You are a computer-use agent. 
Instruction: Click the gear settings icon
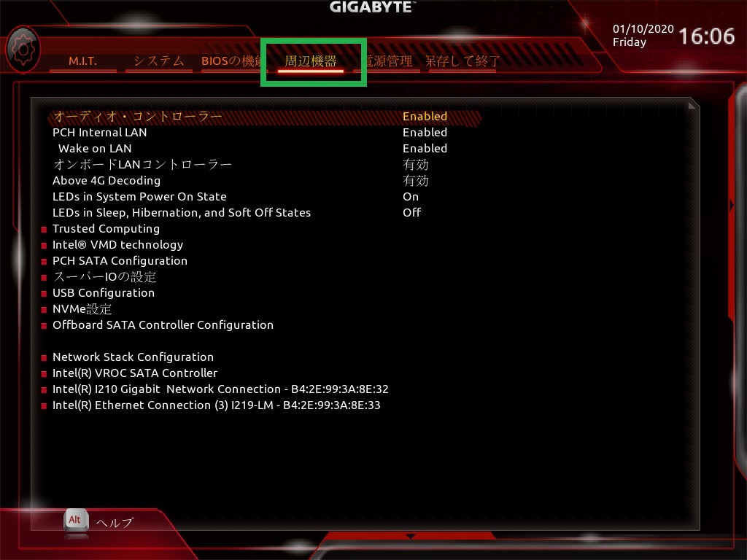tap(23, 50)
